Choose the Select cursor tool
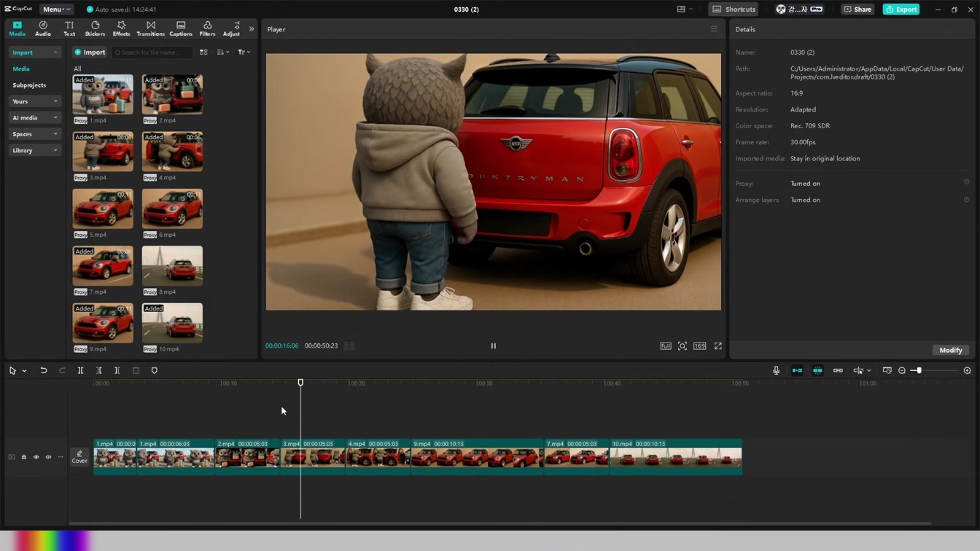This screenshot has height=551, width=980. tap(12, 371)
